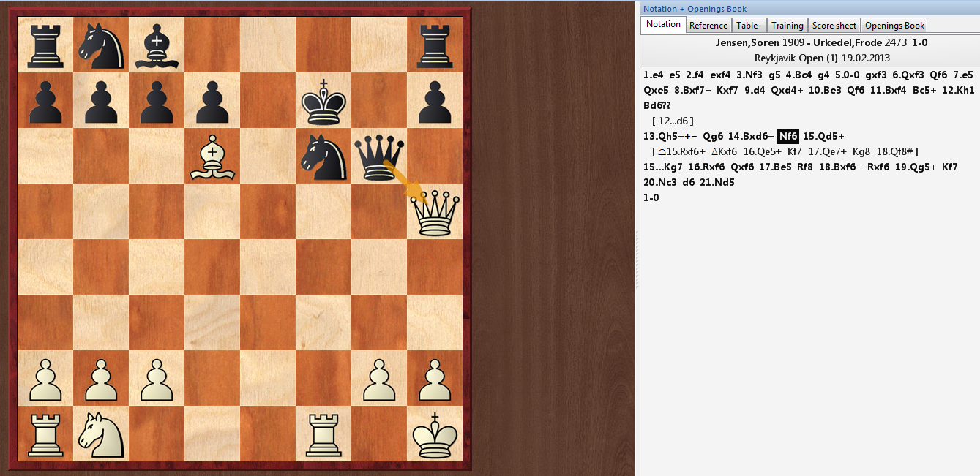Viewport: 980px width, 476px height.
Task: Switch to the Reference tab
Action: [708, 26]
